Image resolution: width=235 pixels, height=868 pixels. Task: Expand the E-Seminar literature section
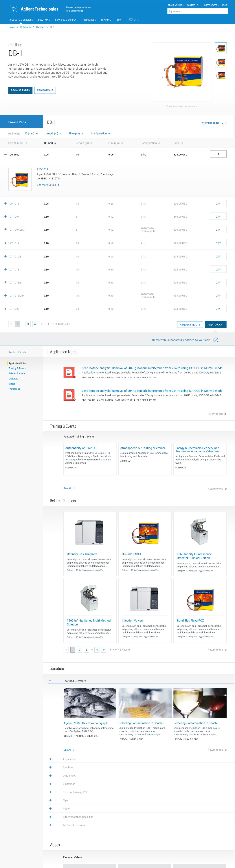[x=51, y=784]
